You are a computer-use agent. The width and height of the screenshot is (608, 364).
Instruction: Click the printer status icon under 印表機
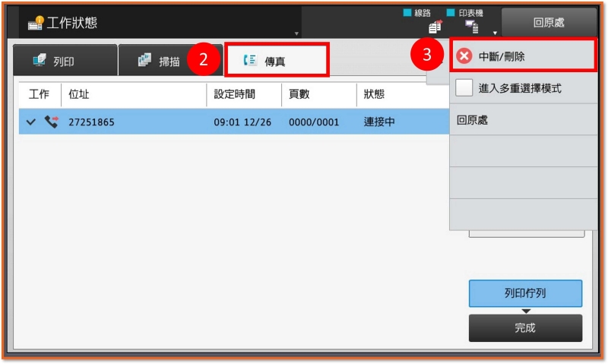471,27
